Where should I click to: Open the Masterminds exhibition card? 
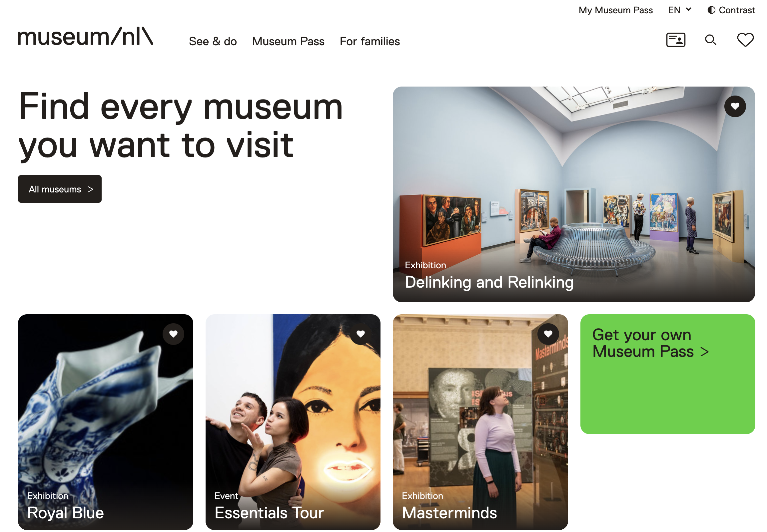coord(480,422)
